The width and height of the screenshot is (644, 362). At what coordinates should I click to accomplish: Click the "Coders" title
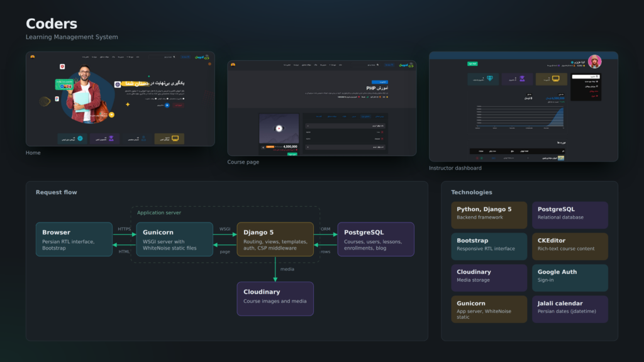52,24
